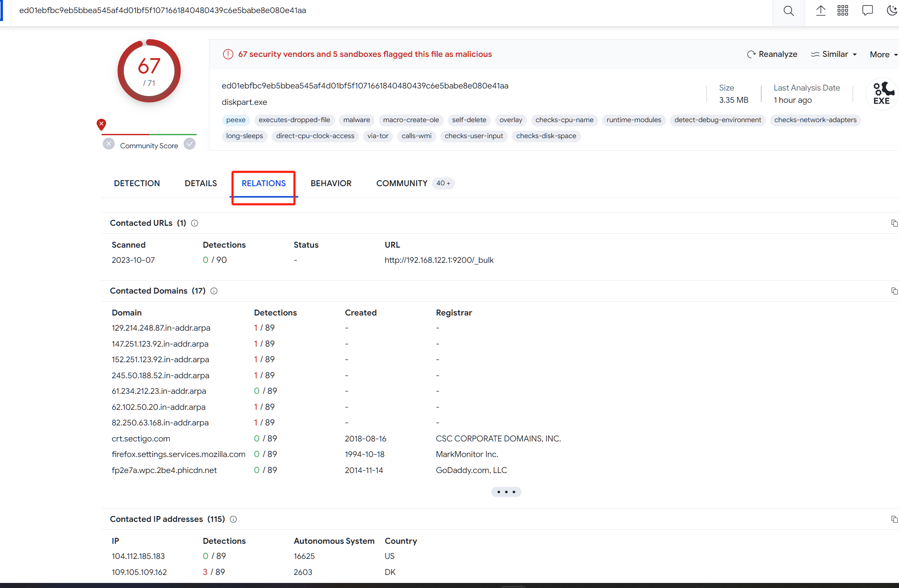Open the Similar dropdown

click(x=834, y=54)
